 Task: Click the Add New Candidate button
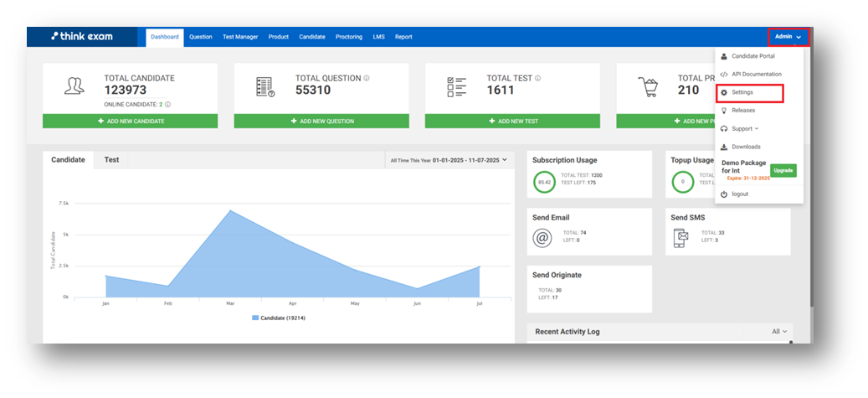[x=130, y=121]
